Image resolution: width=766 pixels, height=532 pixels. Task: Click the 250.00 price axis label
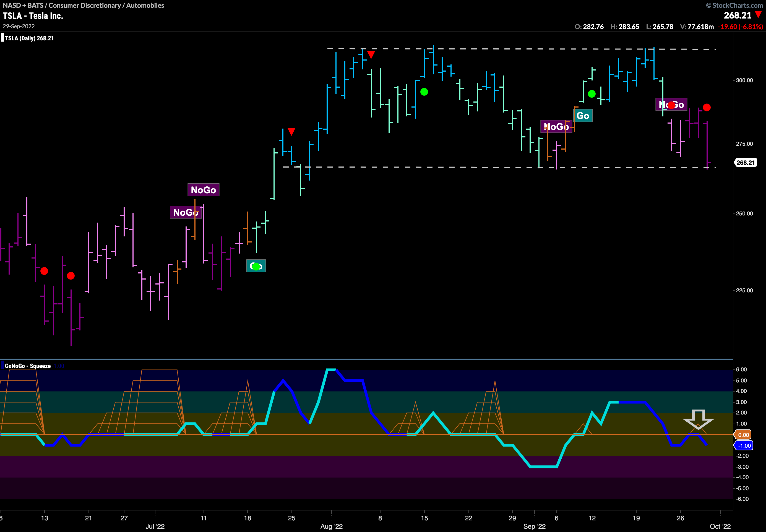(x=744, y=214)
